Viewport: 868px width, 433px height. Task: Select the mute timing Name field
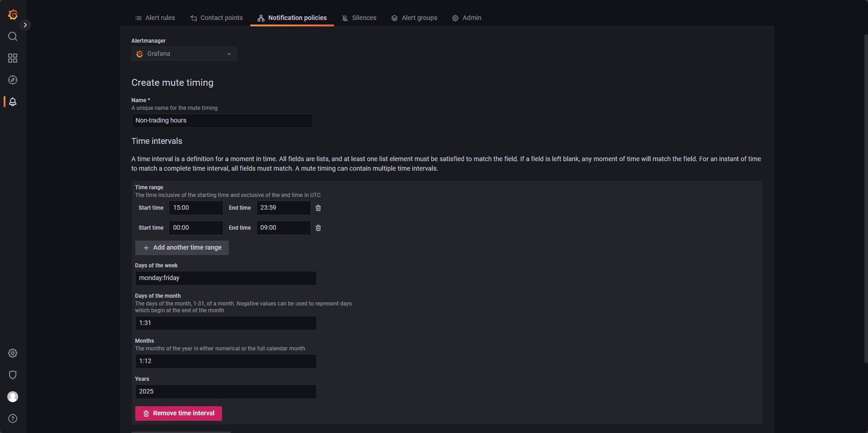(x=222, y=120)
